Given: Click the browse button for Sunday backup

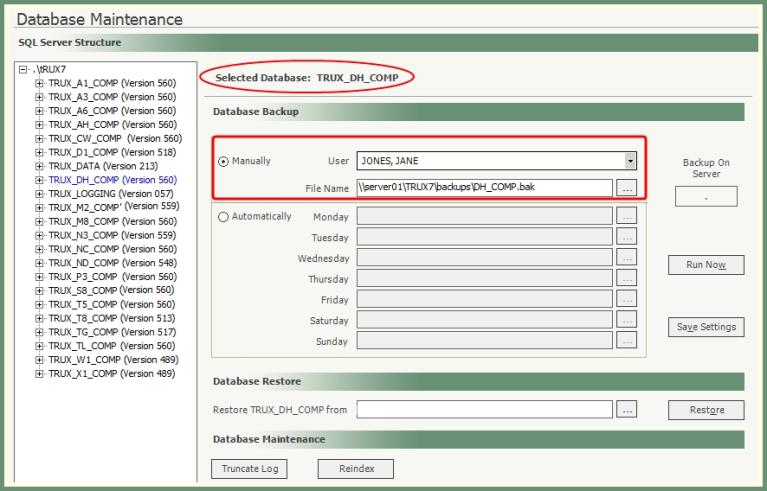Looking at the screenshot, I should pyautogui.click(x=627, y=341).
